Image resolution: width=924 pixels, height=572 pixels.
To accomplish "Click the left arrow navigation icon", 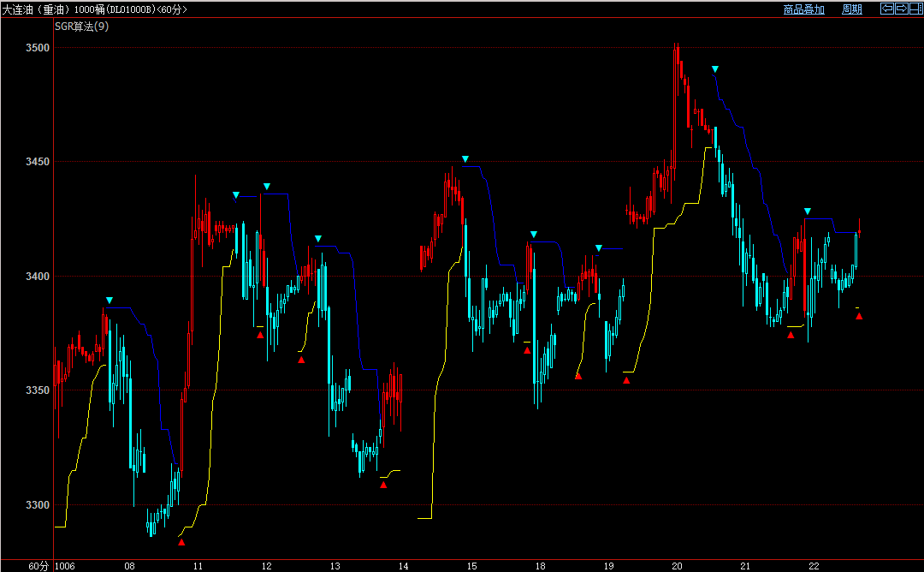I will pyautogui.click(x=887, y=9).
